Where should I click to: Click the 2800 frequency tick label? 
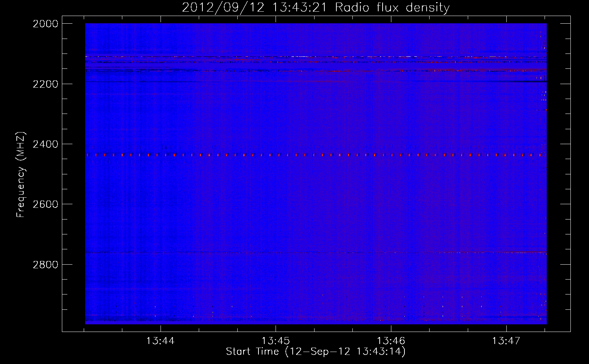[46, 264]
